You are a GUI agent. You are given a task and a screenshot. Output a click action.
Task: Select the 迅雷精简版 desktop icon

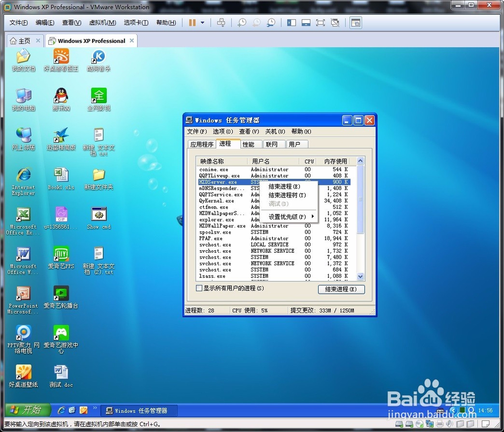click(61, 139)
